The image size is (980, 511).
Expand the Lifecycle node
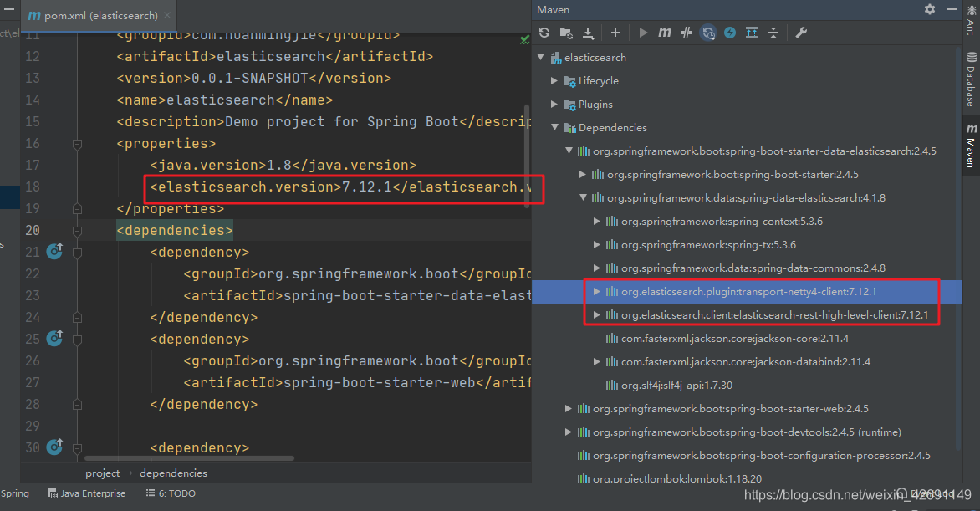pos(554,81)
